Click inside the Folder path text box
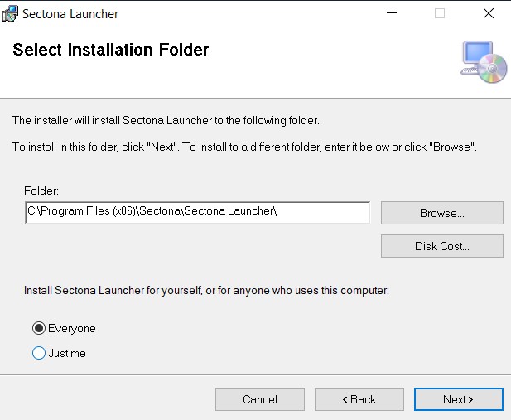511x420 pixels. click(x=197, y=213)
